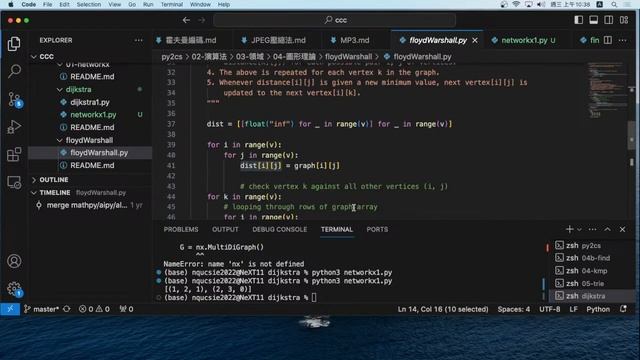Open networkx1.py in the explorer

pos(90,115)
